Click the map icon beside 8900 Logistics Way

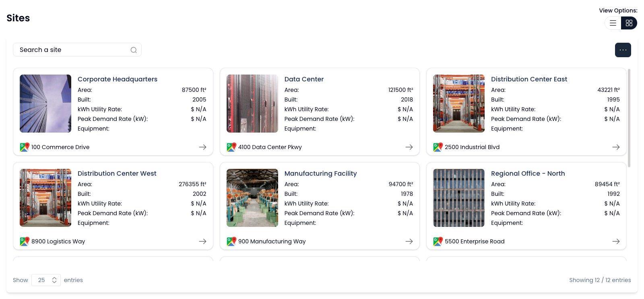(25, 241)
